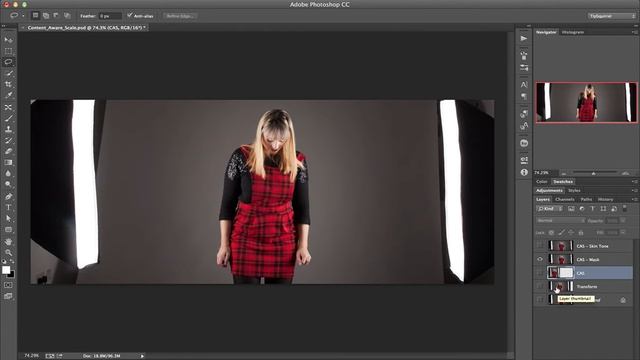640x360 pixels.
Task: Select the Pen tool
Action: 8,196
